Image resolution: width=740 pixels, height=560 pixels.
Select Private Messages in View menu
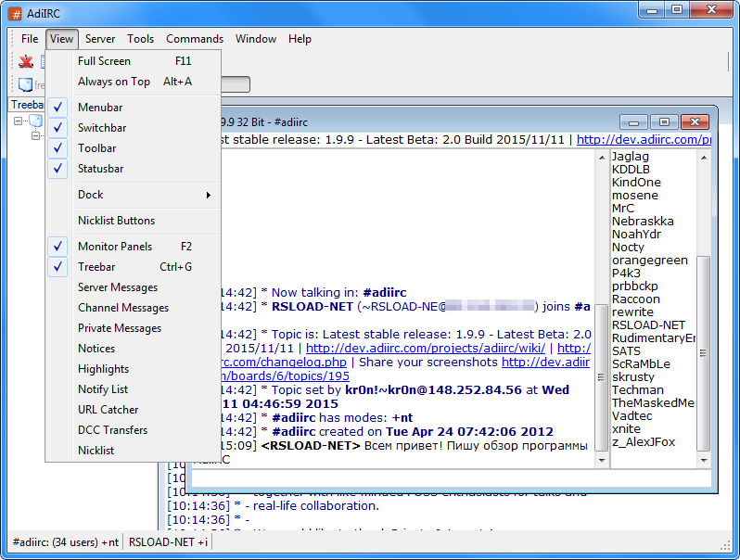tap(134, 328)
